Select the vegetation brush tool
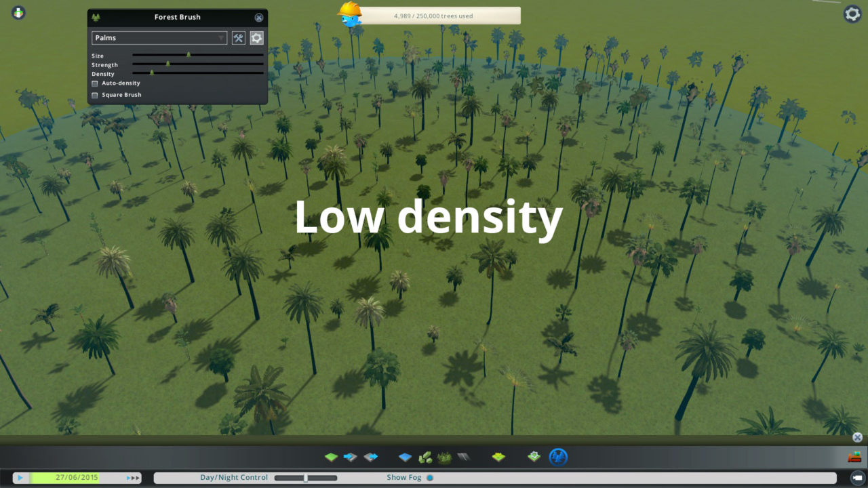The image size is (868, 488). 444,457
